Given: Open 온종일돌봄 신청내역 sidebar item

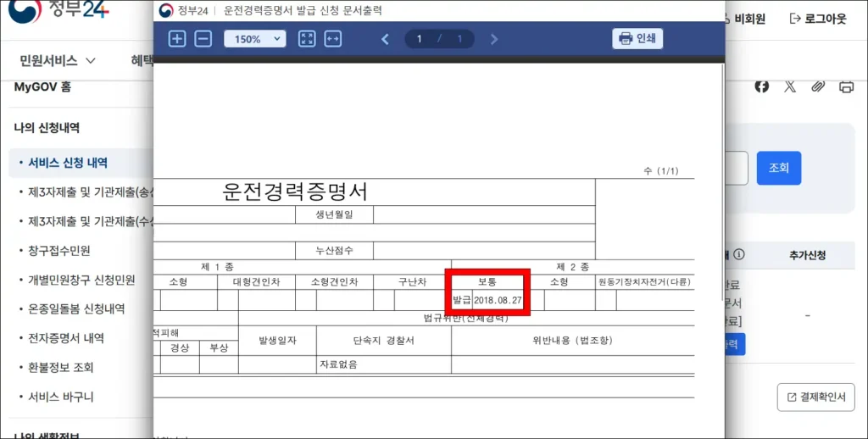Looking at the screenshot, I should (x=76, y=308).
